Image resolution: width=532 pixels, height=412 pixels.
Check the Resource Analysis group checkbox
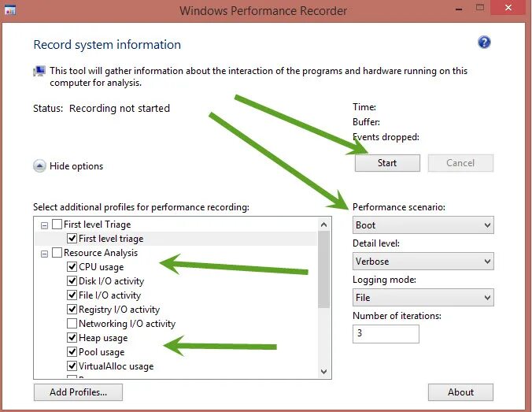click(57, 253)
